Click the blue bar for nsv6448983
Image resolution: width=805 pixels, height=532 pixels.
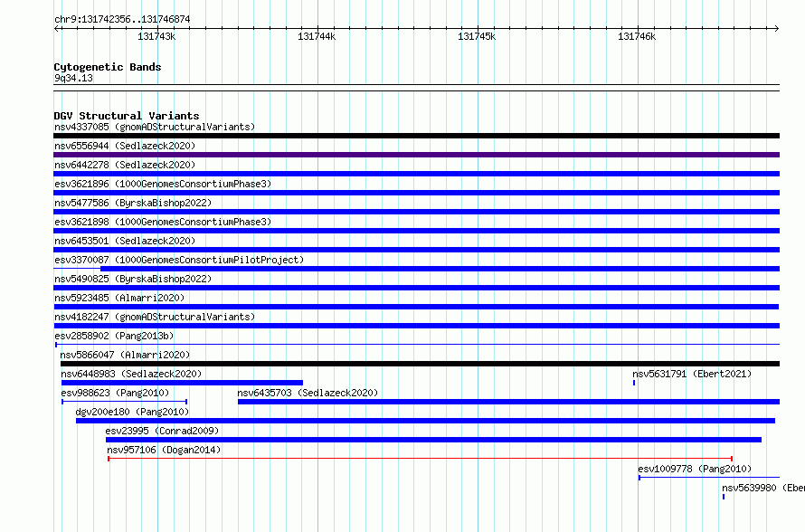tap(182, 383)
